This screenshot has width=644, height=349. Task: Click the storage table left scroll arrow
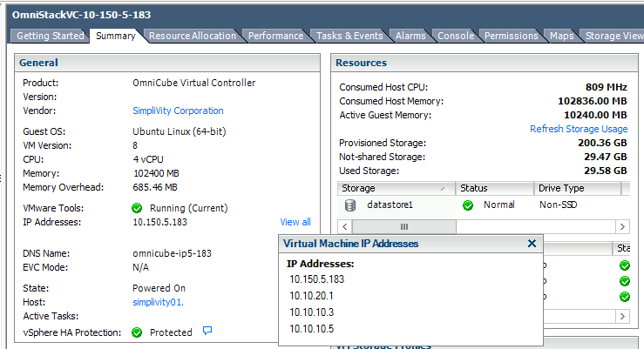pyautogui.click(x=345, y=227)
